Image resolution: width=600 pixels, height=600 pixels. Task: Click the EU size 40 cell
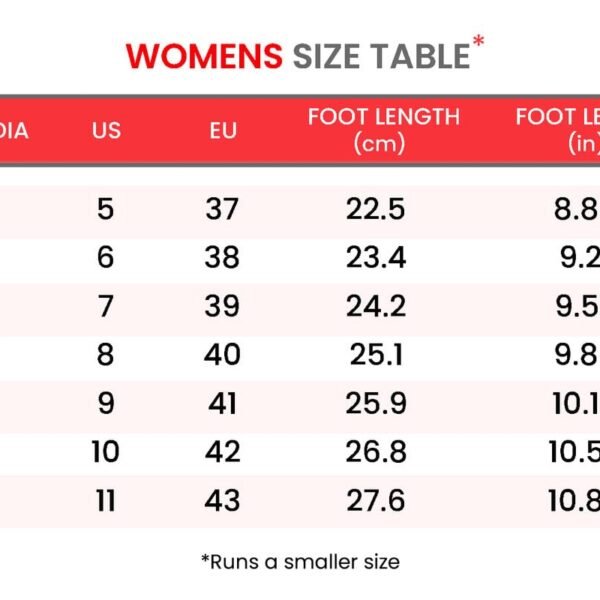pos(223,354)
